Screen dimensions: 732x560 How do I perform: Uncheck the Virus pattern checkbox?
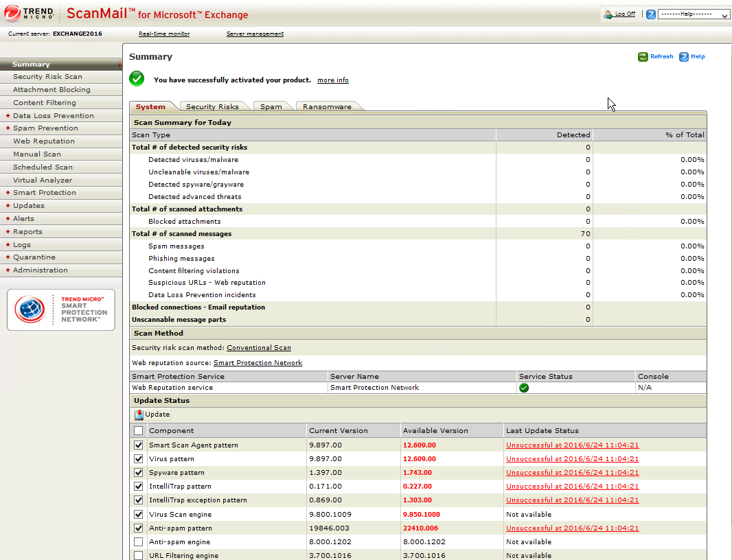pyautogui.click(x=139, y=459)
